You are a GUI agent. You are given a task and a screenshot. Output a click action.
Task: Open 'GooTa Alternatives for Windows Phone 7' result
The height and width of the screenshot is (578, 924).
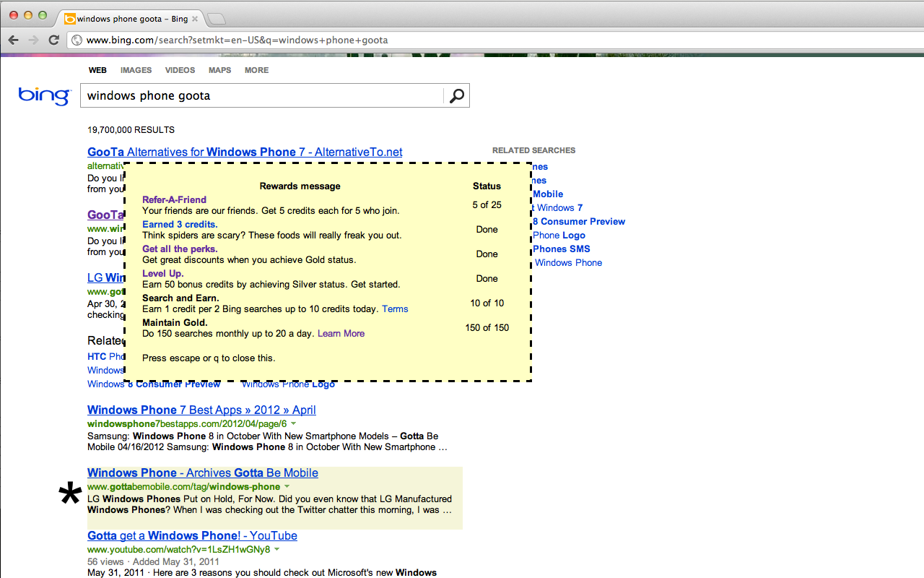click(x=245, y=152)
